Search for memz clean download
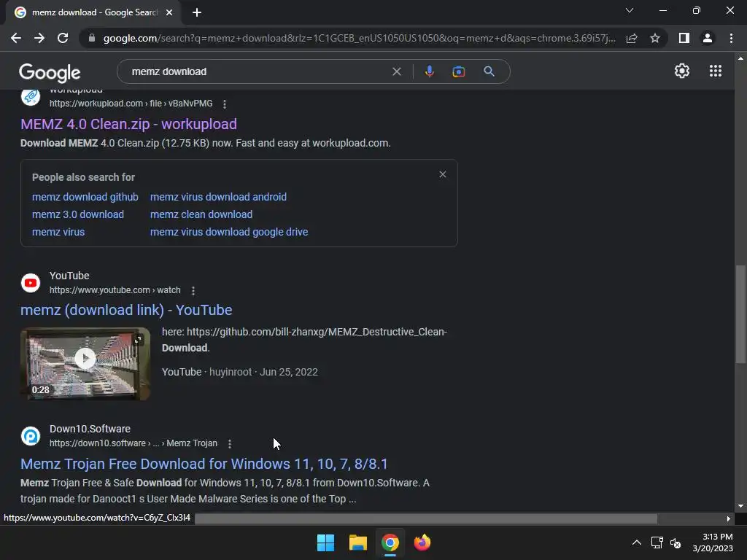747x560 pixels. (x=201, y=214)
